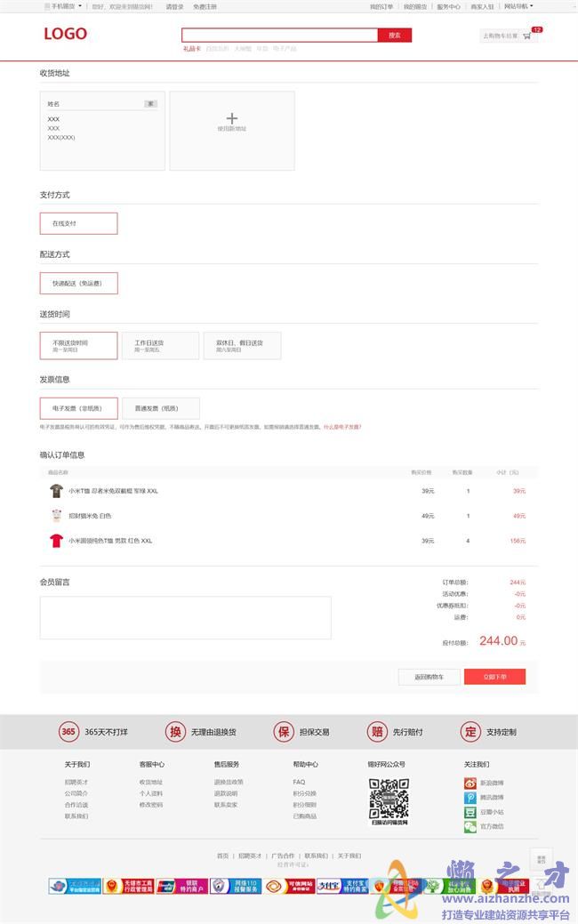Click the red 365 circle icon

[x=68, y=732]
